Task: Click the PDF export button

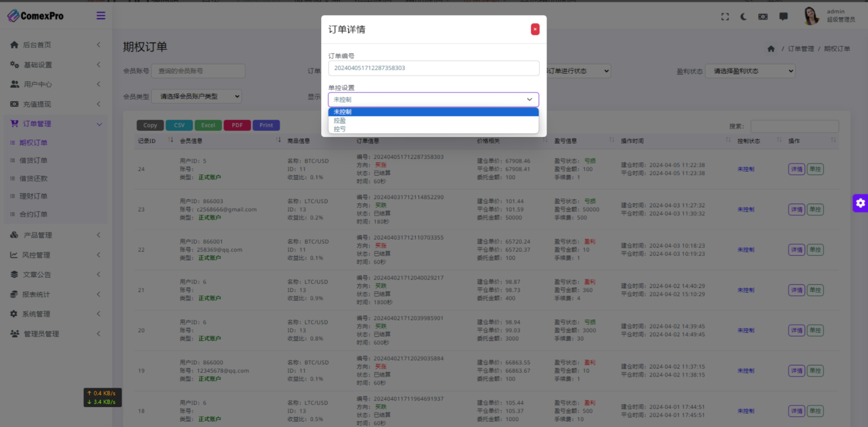Action: (x=237, y=125)
